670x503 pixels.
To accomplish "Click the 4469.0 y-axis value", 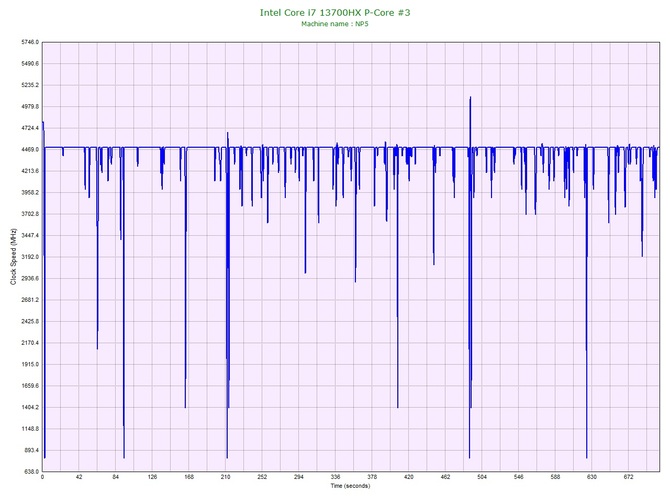I will 30,150.
